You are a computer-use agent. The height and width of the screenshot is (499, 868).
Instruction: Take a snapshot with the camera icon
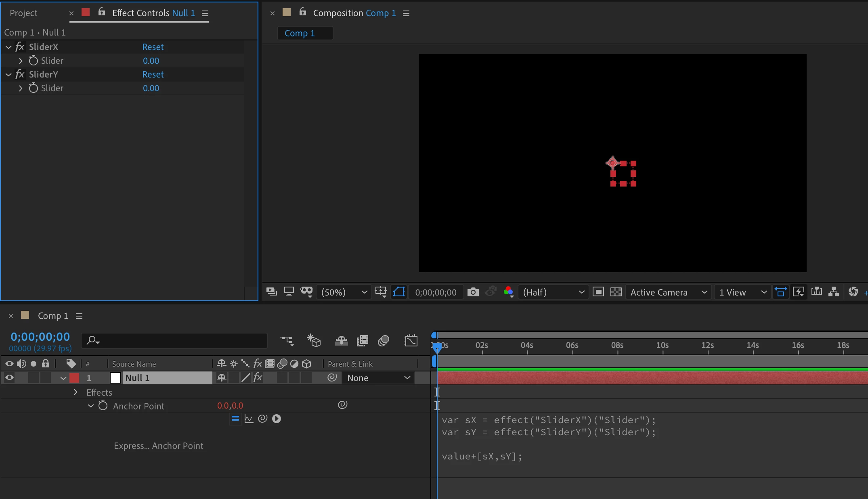point(473,292)
